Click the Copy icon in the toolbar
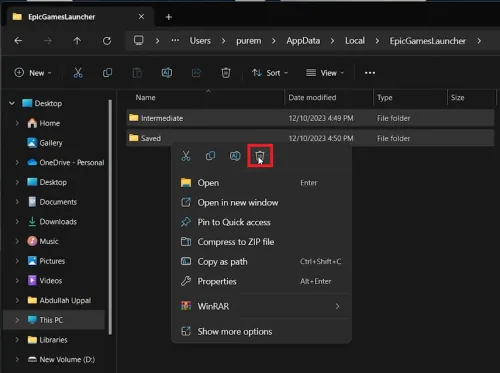Image resolution: width=500 pixels, height=373 pixels. [107, 73]
